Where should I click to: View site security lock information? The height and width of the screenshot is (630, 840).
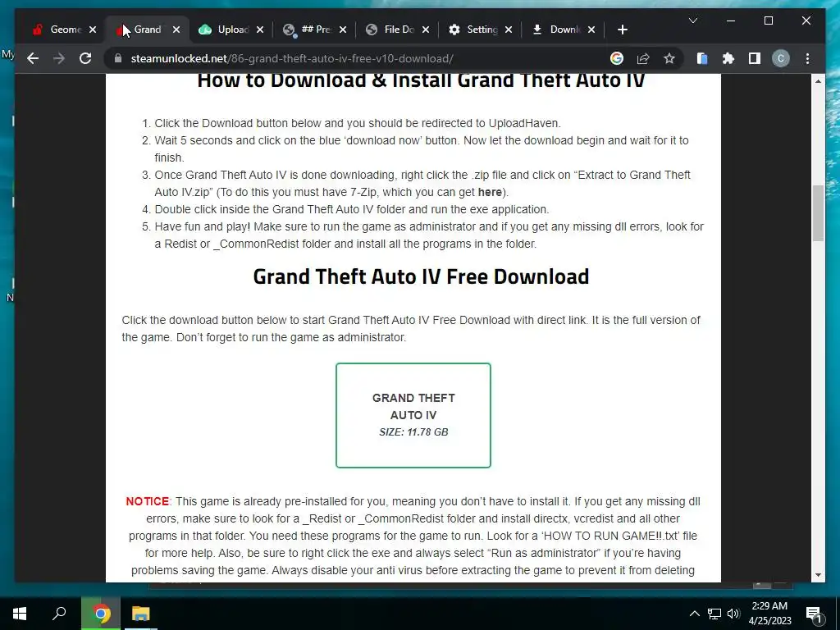118,58
